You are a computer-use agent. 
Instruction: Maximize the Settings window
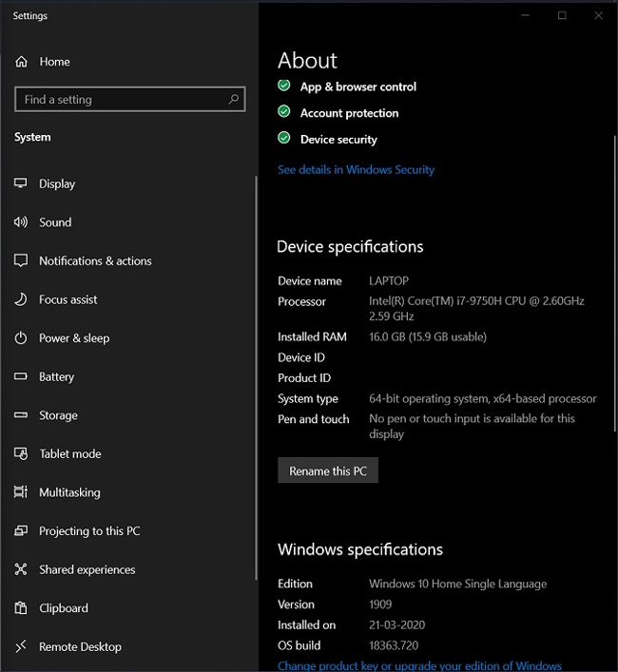562,15
